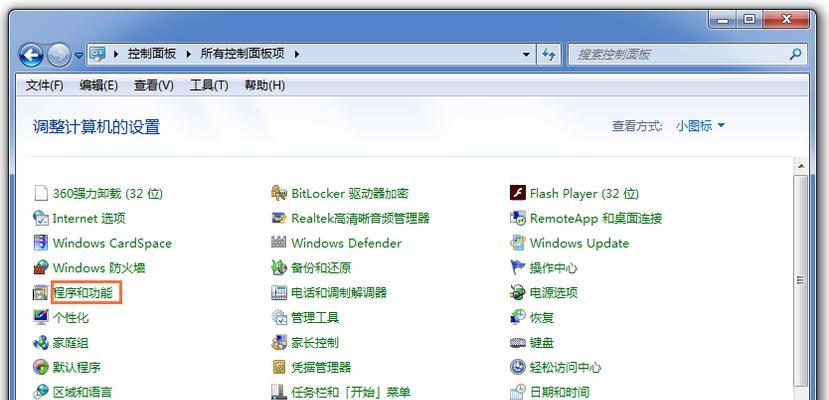Open the 文件(F) menu
829x400 pixels.
pos(44,86)
